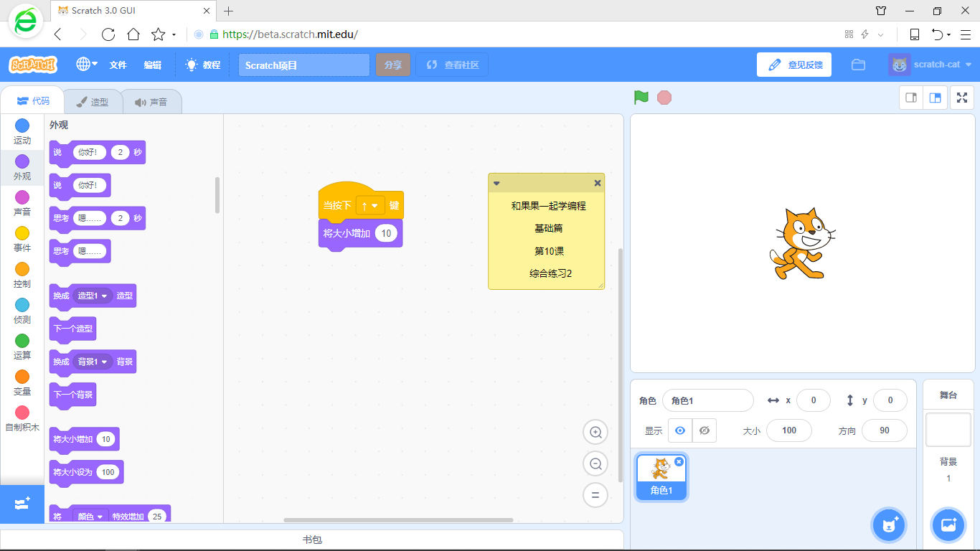Zoom in the code workspace
Image resolution: width=980 pixels, height=551 pixels.
pyautogui.click(x=595, y=432)
